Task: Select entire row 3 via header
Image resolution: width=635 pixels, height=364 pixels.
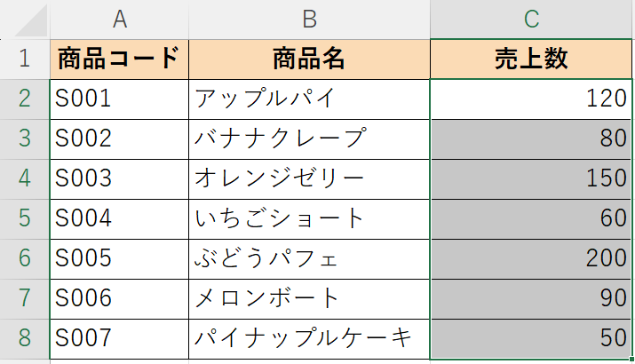Action: (x=24, y=138)
